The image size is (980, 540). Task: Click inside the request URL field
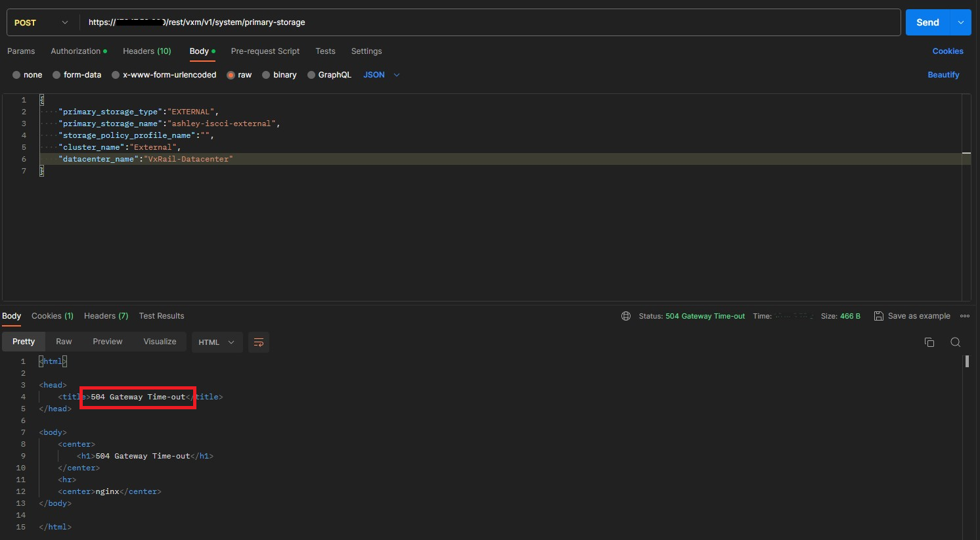tap(460, 22)
